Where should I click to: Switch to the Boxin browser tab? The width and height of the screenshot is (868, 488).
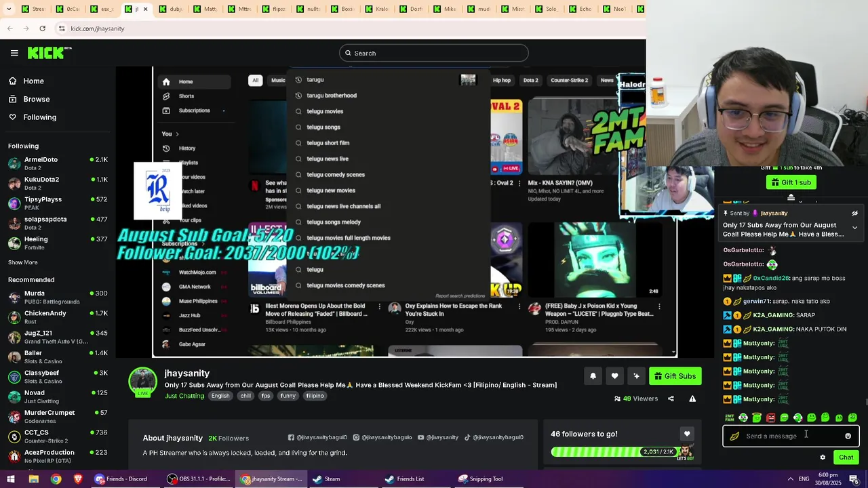point(344,9)
